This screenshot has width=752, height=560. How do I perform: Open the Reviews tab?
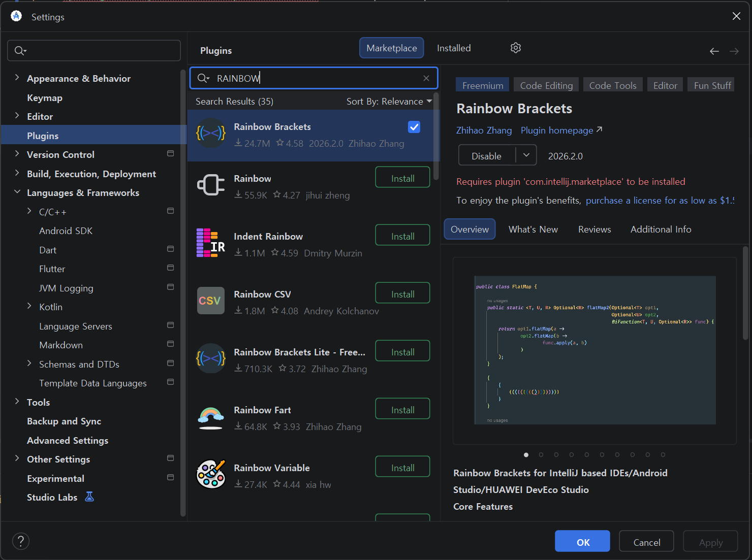[594, 229]
